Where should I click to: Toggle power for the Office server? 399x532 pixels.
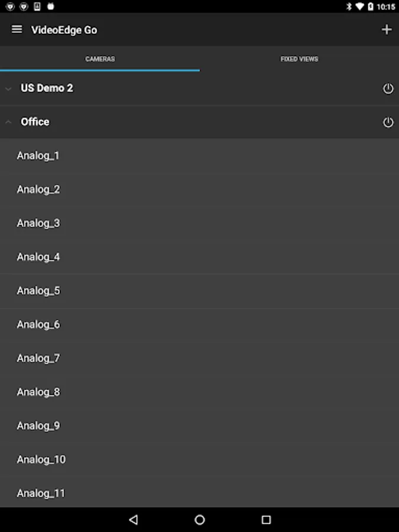(x=388, y=122)
